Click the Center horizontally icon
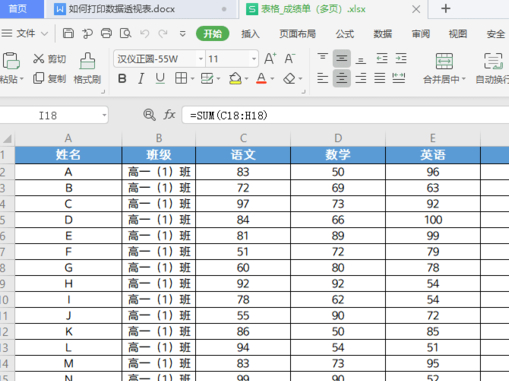The height and width of the screenshot is (381, 509). (341, 78)
